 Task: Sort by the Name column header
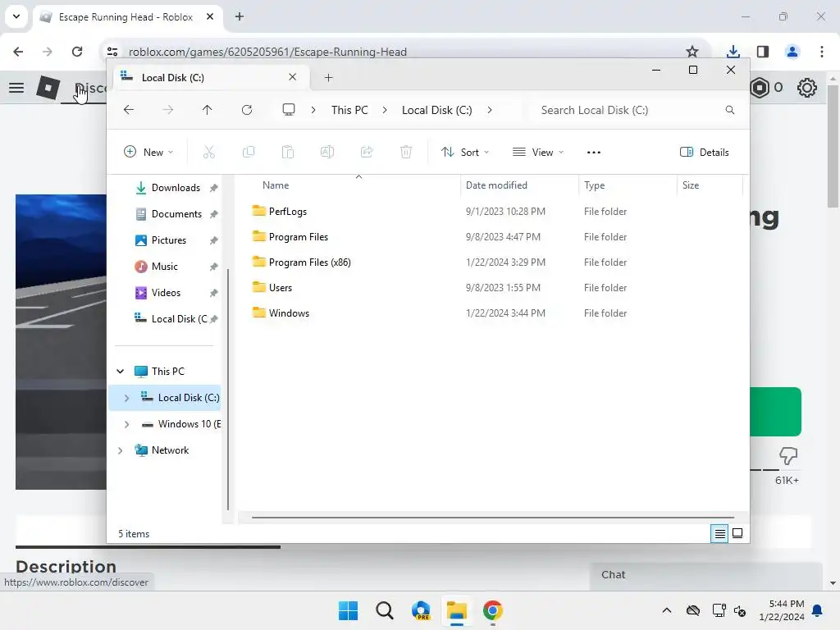tap(276, 185)
